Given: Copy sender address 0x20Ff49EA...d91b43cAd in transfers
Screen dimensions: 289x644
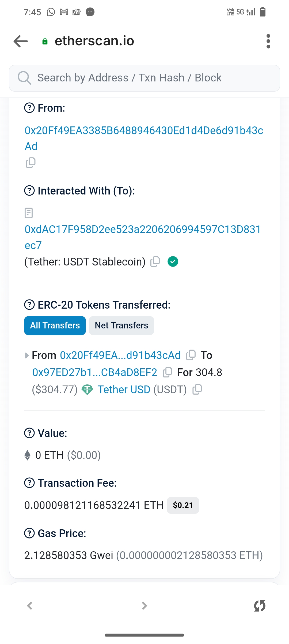Looking at the screenshot, I should point(191,355).
